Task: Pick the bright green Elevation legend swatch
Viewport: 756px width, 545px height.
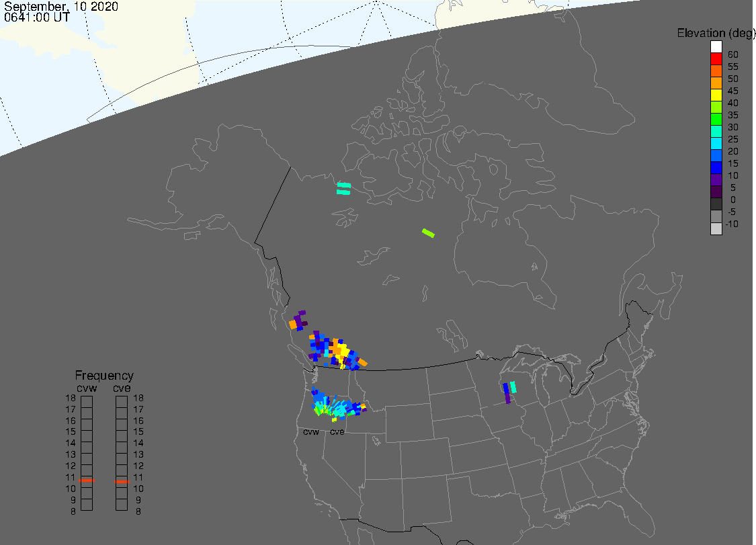Action: [x=716, y=119]
